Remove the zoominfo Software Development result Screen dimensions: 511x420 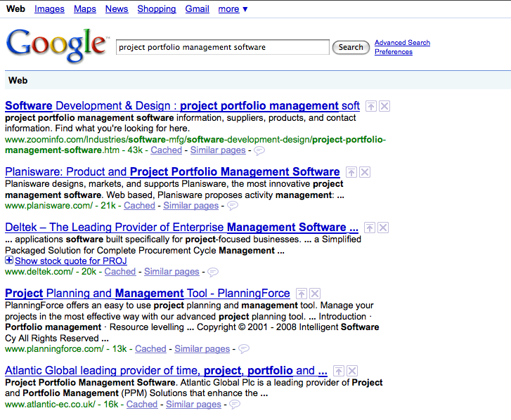coord(384,106)
